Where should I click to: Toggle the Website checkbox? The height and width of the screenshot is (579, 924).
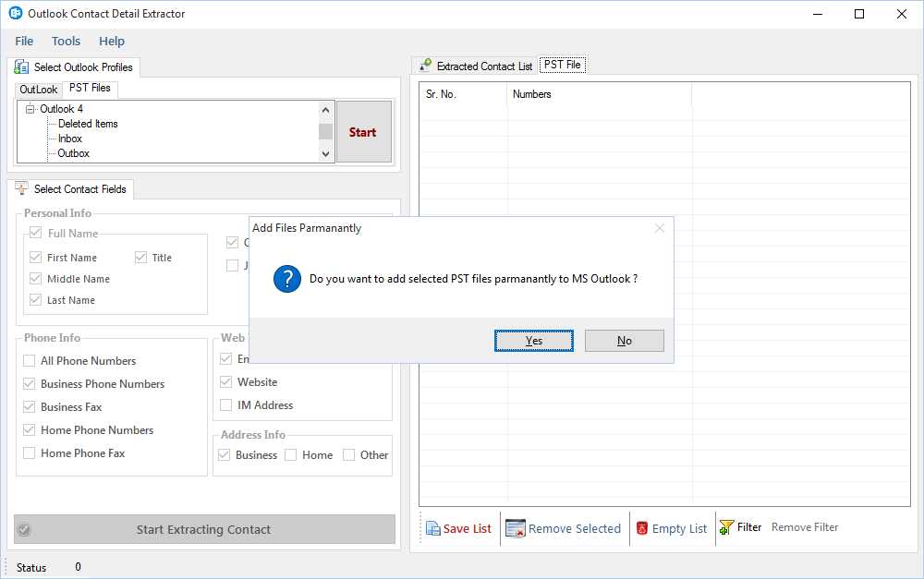[225, 381]
